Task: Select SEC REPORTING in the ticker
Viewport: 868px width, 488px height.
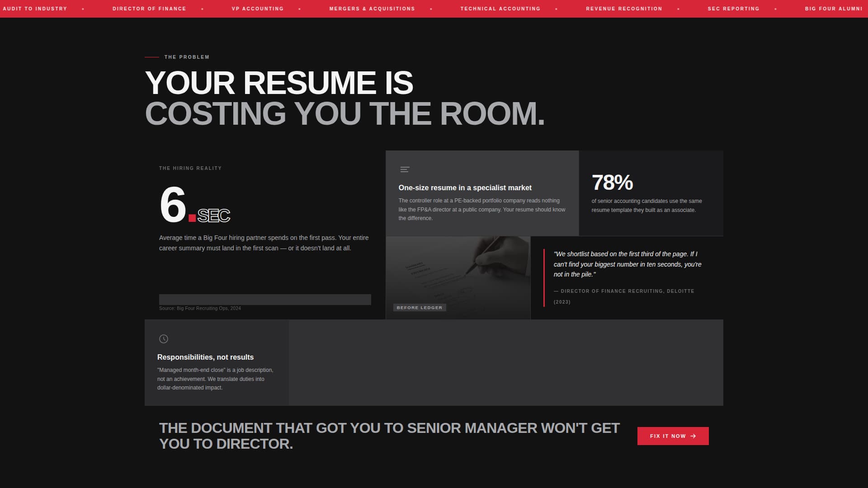Action: point(734,9)
